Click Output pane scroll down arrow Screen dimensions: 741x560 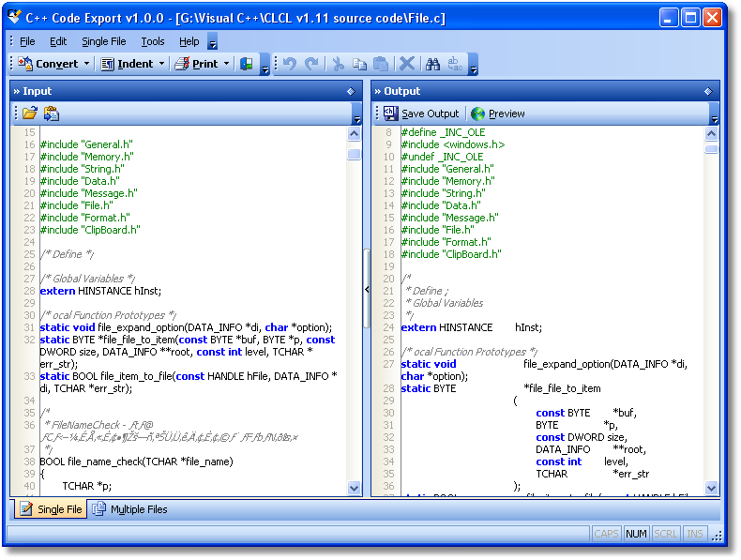coord(711,488)
